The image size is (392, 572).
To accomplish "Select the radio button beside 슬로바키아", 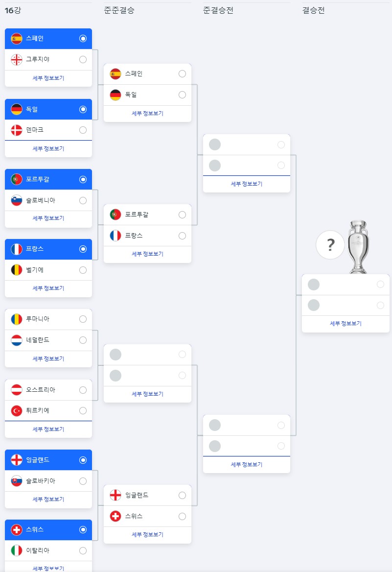I will (x=83, y=481).
